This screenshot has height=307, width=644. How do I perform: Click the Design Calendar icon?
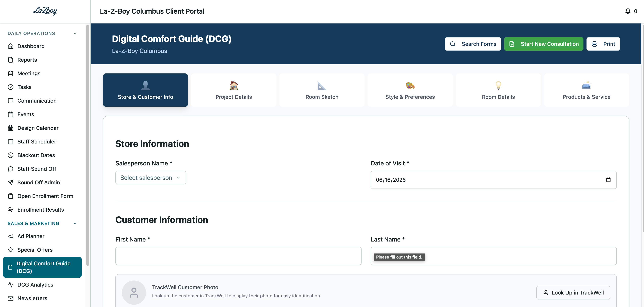11,128
